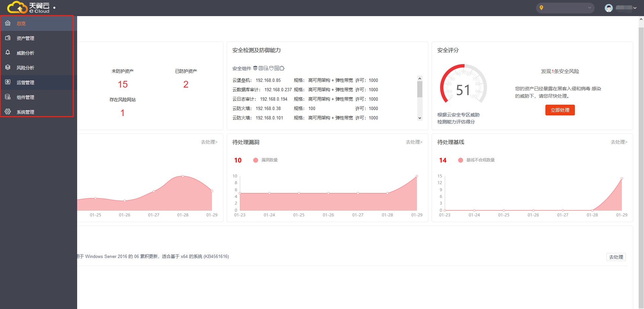Click scroll-down arrow in security component list

[420, 118]
